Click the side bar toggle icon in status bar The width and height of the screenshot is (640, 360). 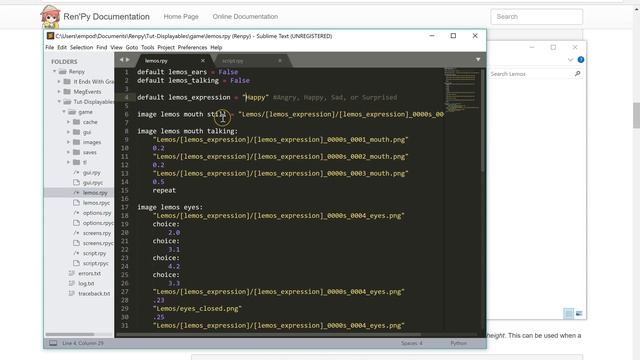(53, 343)
